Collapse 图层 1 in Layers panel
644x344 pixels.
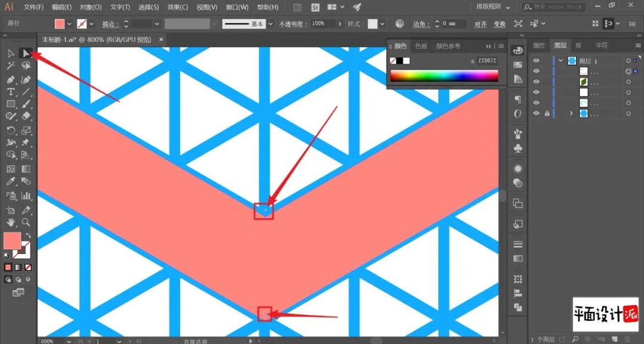(x=561, y=61)
